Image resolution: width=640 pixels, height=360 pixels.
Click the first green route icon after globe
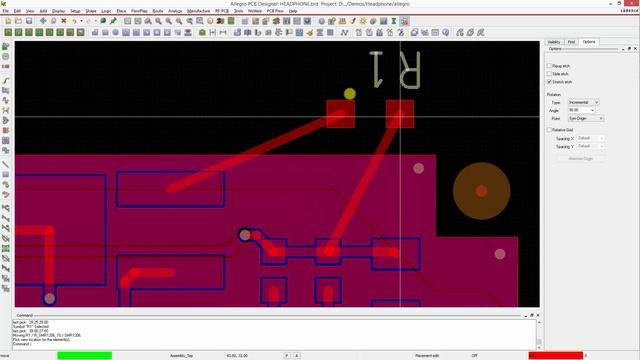(460, 32)
